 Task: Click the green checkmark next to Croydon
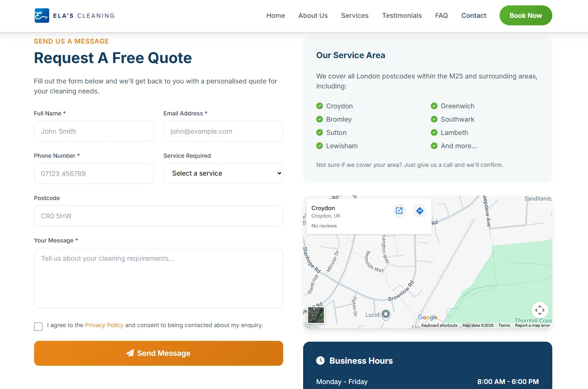pyautogui.click(x=320, y=106)
